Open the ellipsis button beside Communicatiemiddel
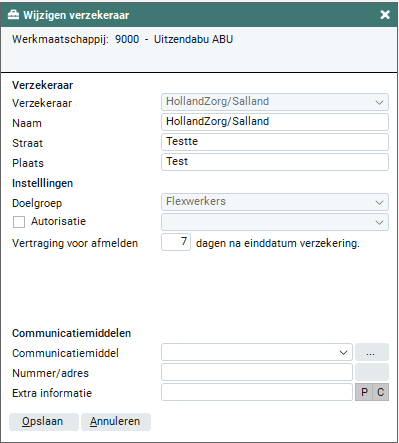The width and height of the screenshot is (399, 443). click(x=372, y=352)
